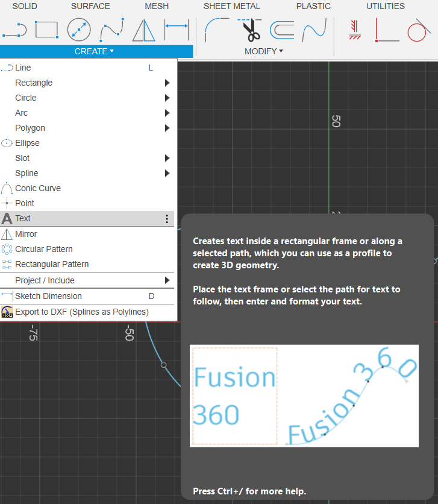Expand the Project / Include submenu arrow
The width and height of the screenshot is (438, 504).
pos(167,280)
